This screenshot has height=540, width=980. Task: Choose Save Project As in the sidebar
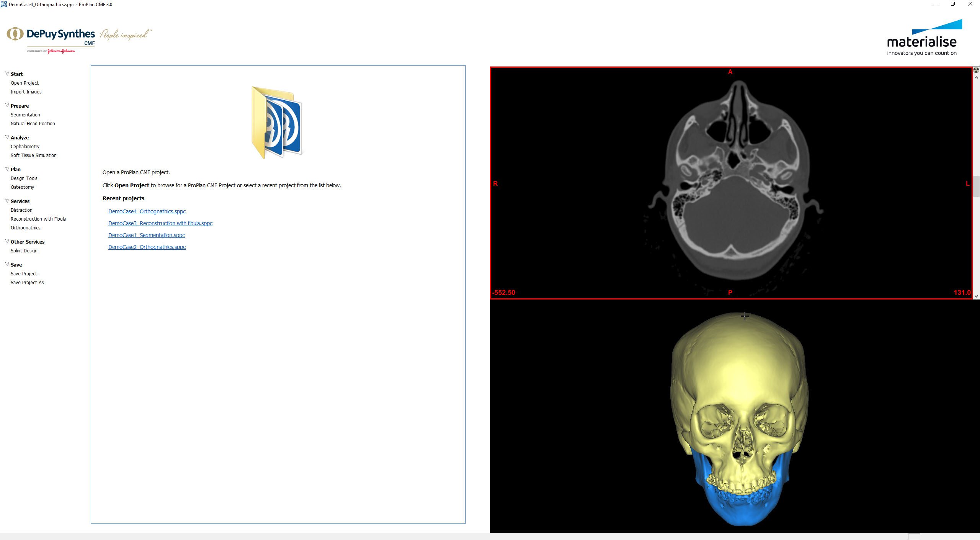coord(27,283)
